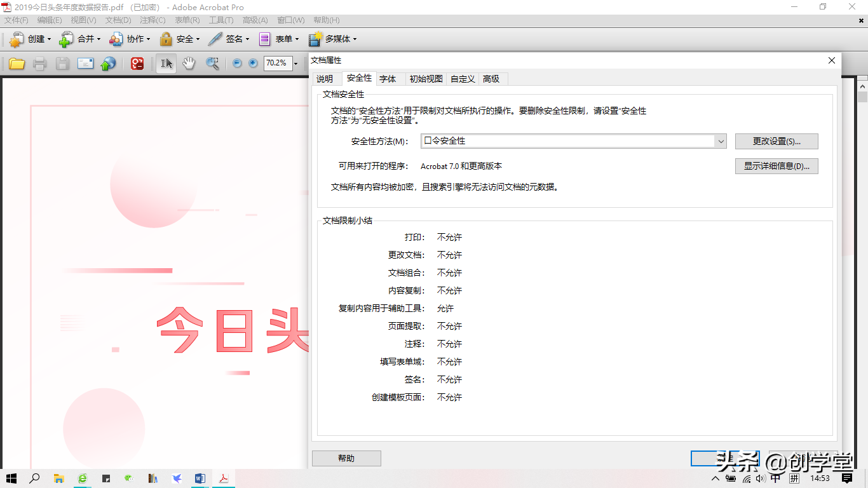Image resolution: width=868 pixels, height=488 pixels.
Task: Click the 14:53 taskbar clock
Action: coord(820,478)
